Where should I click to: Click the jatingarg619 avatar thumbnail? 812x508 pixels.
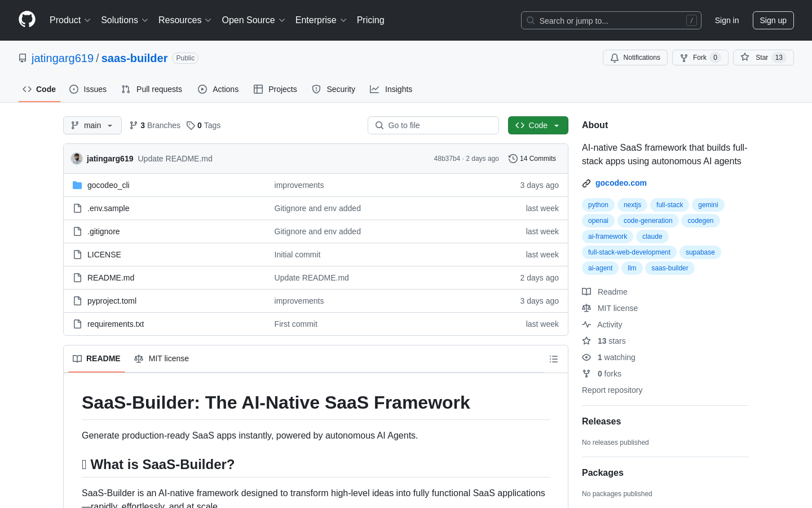click(x=77, y=159)
